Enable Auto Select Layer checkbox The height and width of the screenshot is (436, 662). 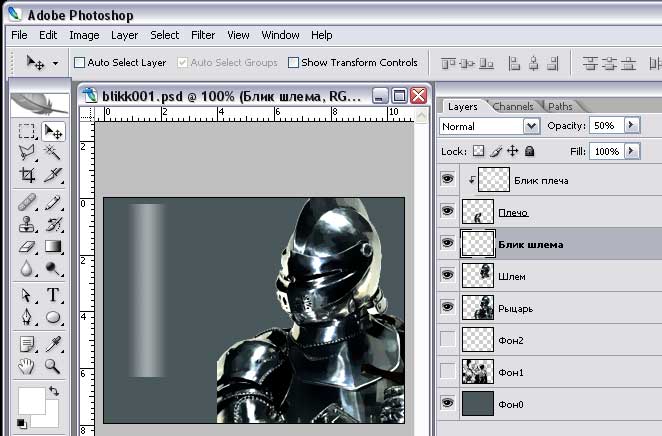click(x=80, y=63)
